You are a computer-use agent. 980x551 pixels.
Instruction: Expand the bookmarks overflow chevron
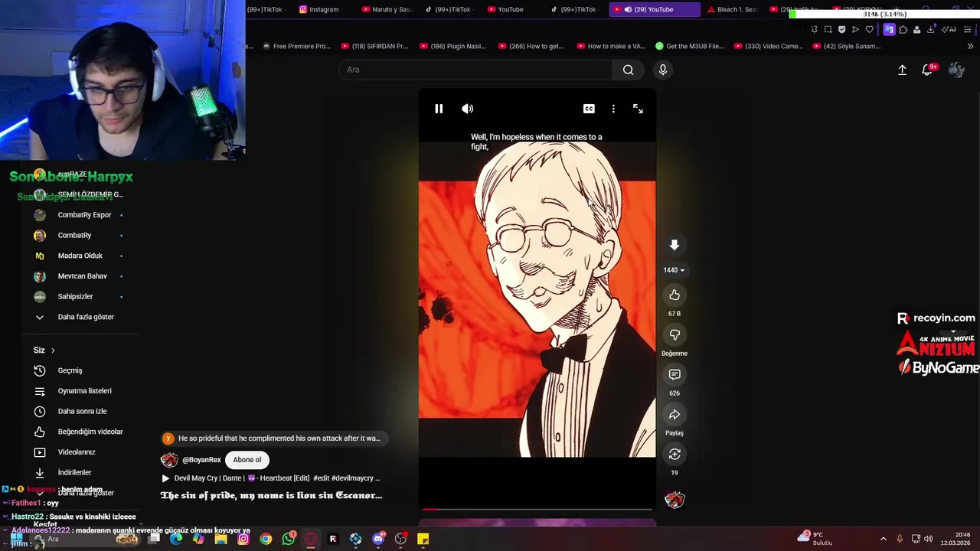(x=970, y=46)
